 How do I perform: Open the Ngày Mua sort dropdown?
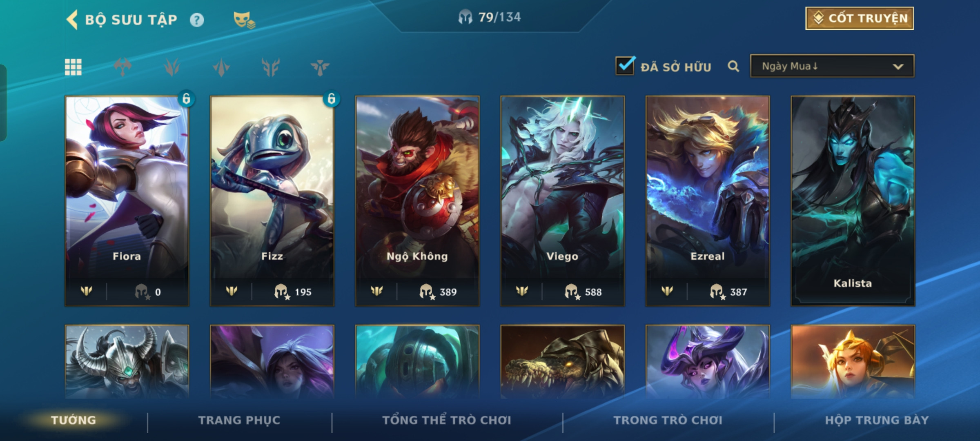tap(832, 66)
